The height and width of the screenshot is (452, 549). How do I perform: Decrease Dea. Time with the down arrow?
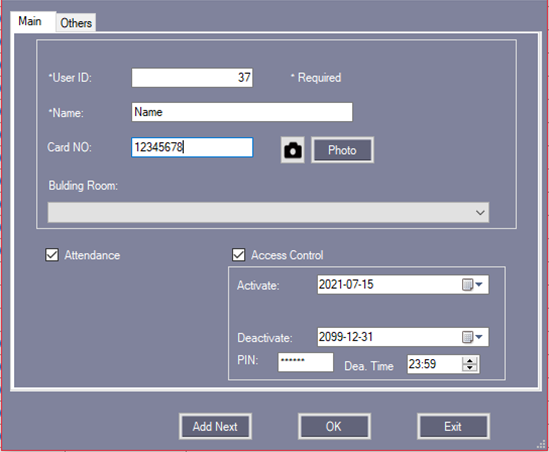point(470,368)
